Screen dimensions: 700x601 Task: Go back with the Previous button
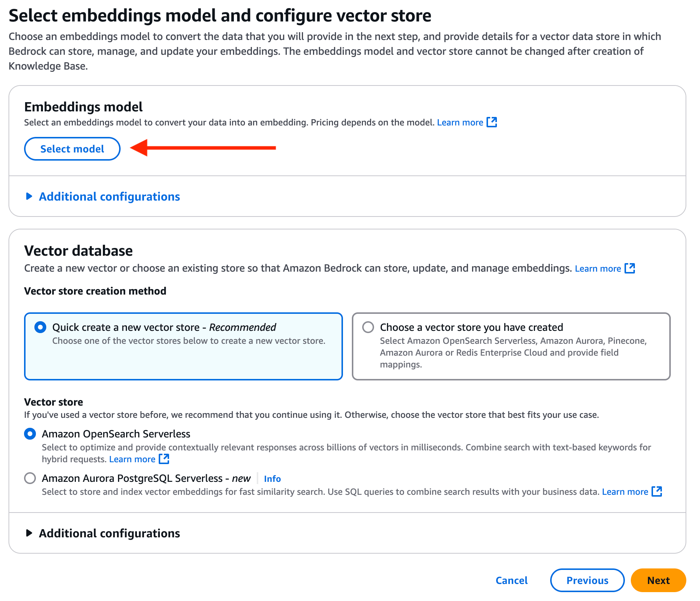pos(587,580)
